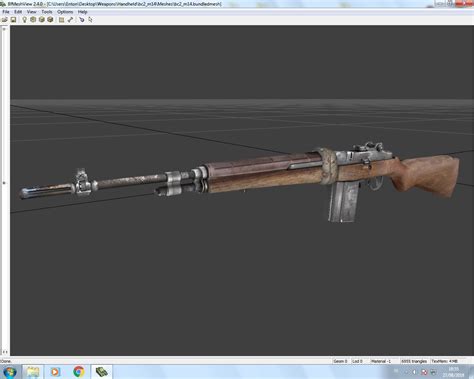474x379 pixels.
Task: Open the Windows Start menu orb
Action: [x=10, y=372]
